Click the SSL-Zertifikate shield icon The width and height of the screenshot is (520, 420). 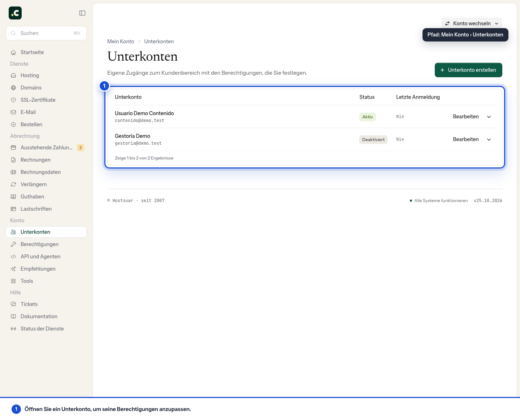coord(13,100)
